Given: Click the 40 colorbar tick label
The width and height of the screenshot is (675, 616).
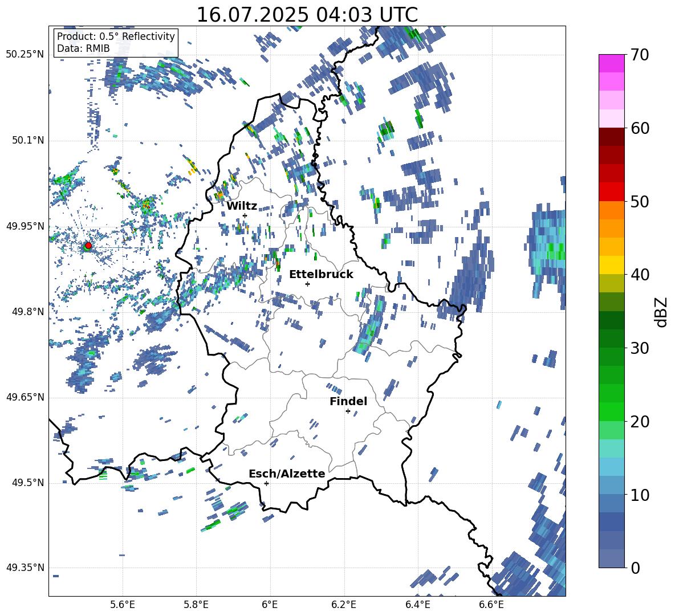Looking at the screenshot, I should click(x=640, y=275).
